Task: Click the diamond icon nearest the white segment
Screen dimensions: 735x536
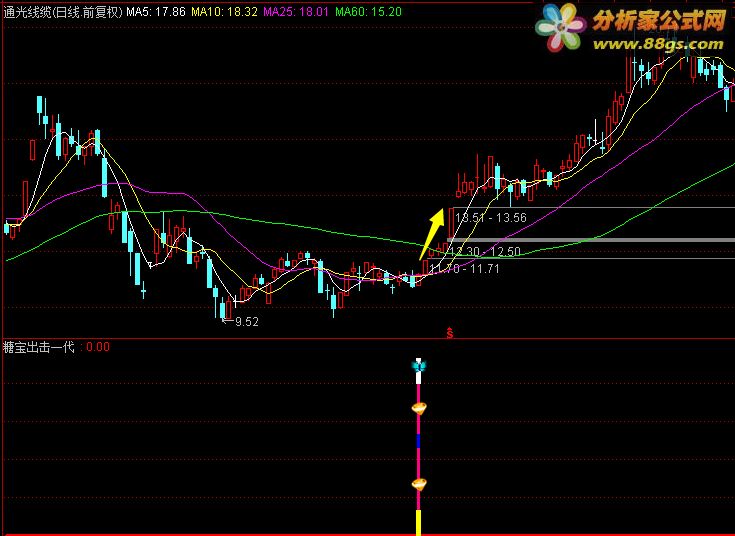Action: 419,408
